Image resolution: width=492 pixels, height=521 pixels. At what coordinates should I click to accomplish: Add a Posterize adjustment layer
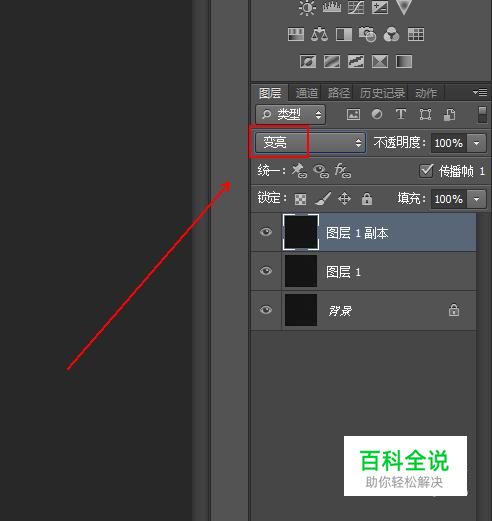coord(332,62)
